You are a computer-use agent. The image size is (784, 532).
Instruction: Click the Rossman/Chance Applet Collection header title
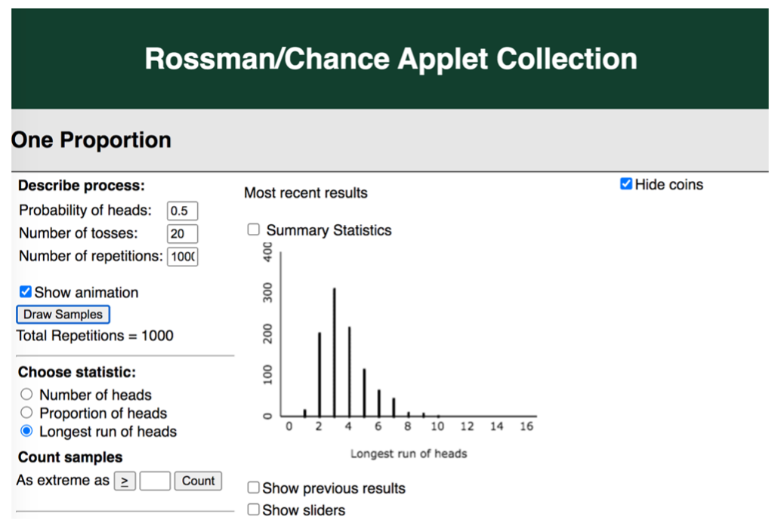point(390,59)
